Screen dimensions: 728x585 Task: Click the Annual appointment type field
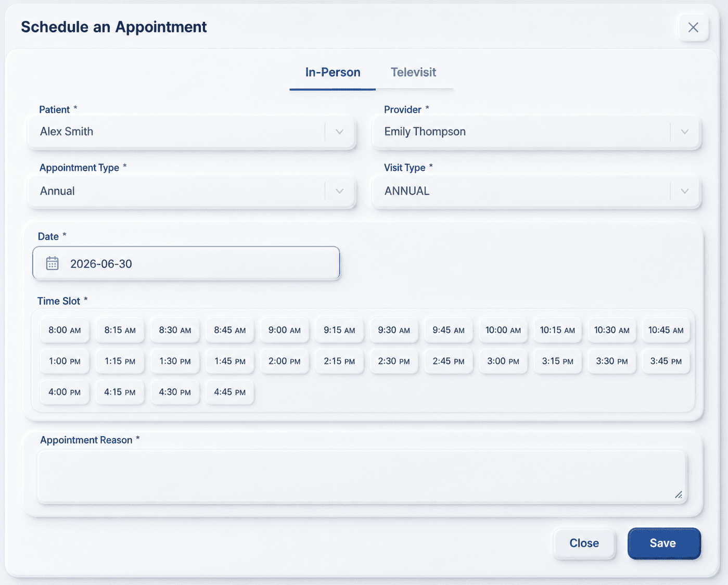pyautogui.click(x=191, y=191)
